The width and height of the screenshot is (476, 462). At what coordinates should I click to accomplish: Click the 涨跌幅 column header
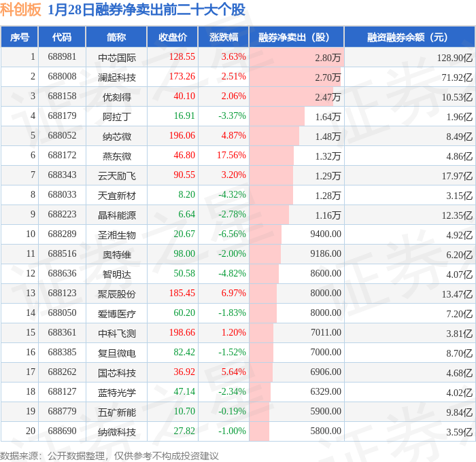(x=224, y=37)
